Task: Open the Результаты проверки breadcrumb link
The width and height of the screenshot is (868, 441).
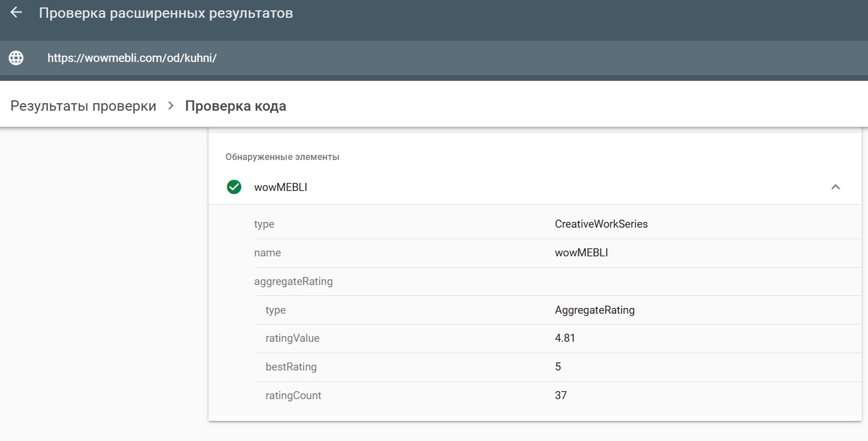Action: [x=84, y=106]
